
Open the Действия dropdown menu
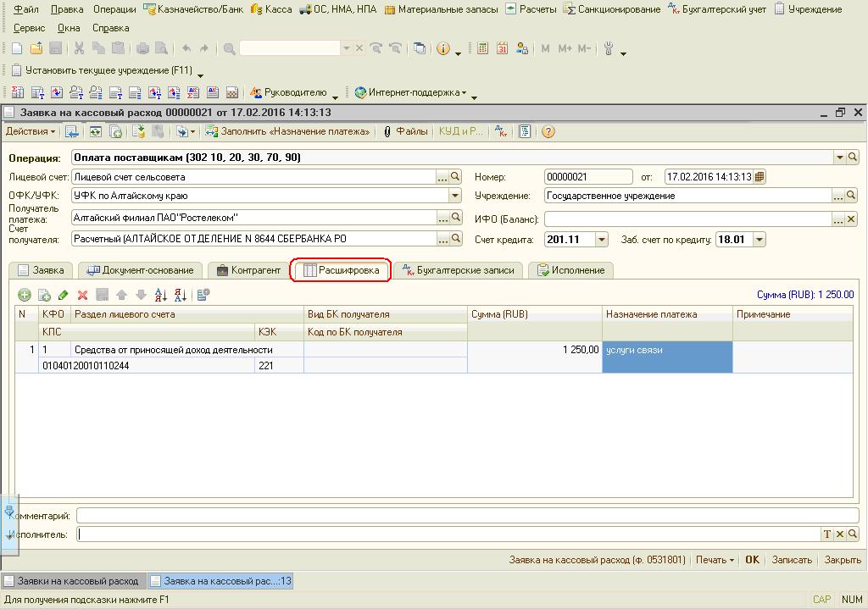(31, 131)
